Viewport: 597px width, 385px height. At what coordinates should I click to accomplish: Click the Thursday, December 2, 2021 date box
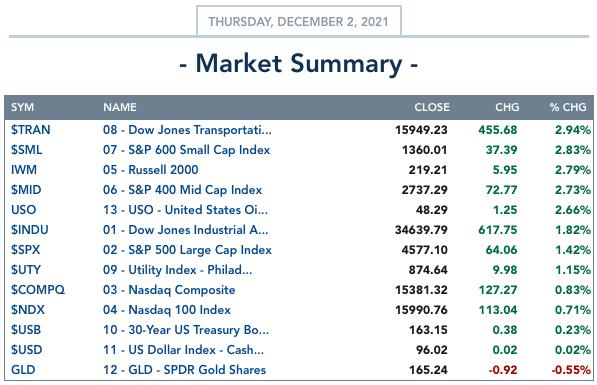click(x=298, y=21)
